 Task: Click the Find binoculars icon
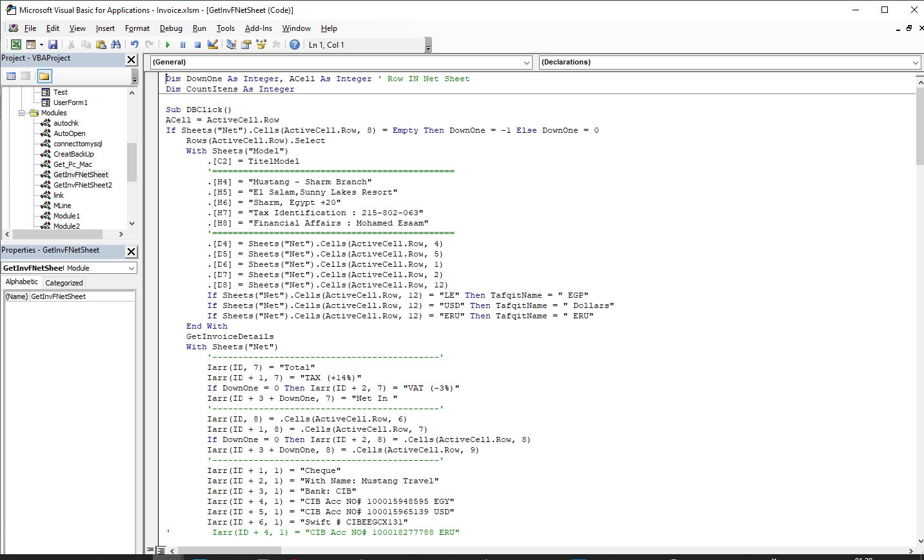tap(116, 44)
